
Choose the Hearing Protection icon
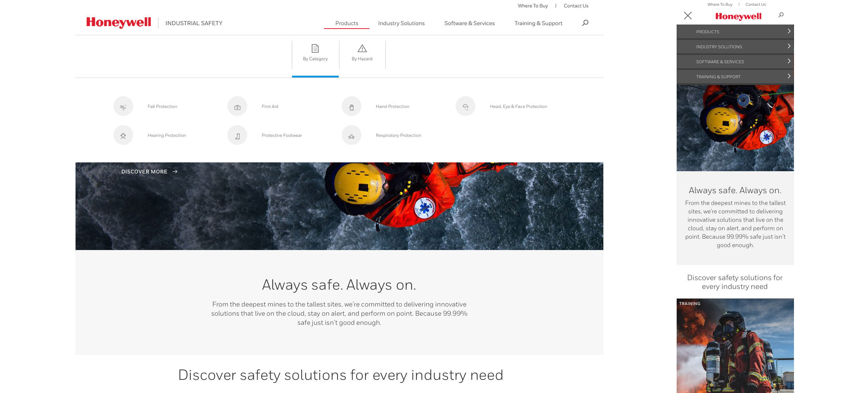click(123, 135)
